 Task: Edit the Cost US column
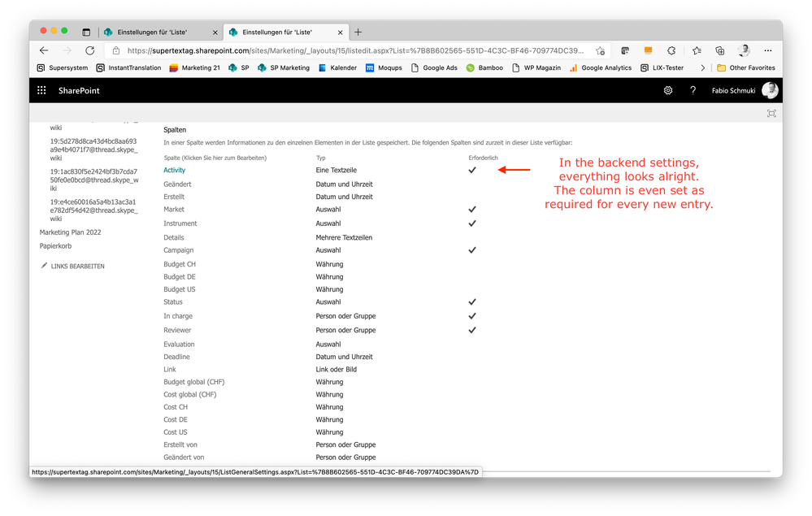[x=176, y=432]
